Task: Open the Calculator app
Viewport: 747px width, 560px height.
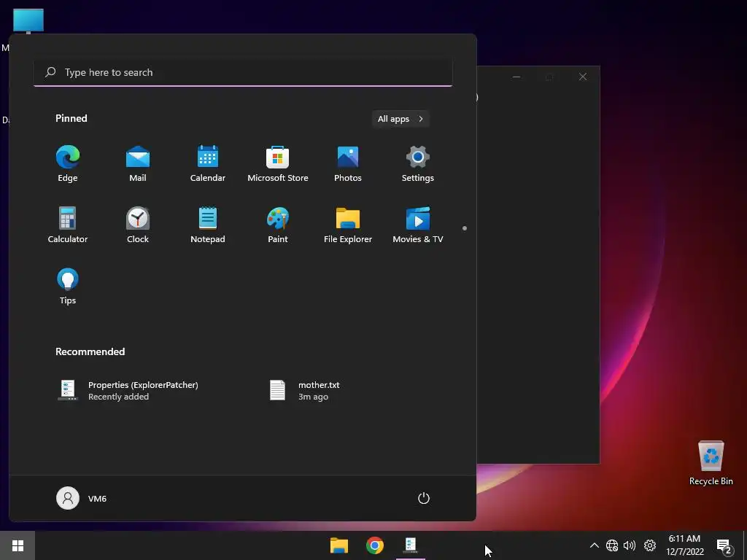Action: coord(68,225)
